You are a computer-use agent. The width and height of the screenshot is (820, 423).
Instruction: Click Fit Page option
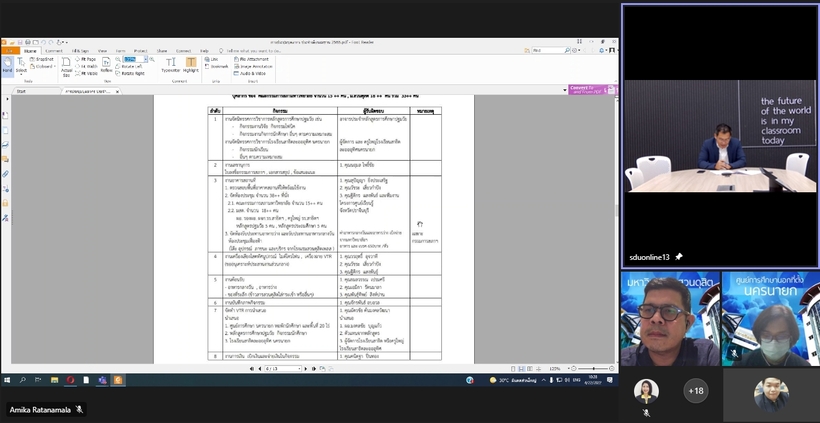86,60
